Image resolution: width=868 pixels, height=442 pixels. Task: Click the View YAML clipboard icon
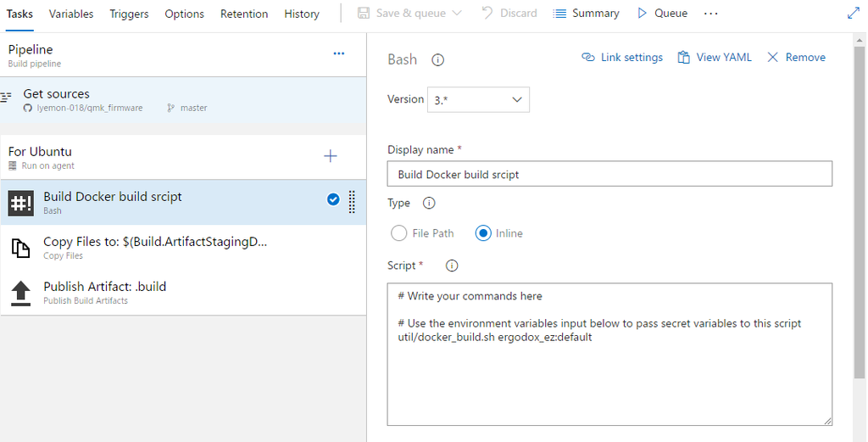pos(684,58)
